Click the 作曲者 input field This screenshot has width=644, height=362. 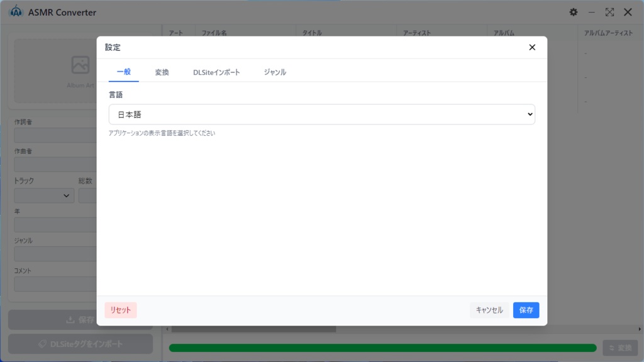(x=55, y=165)
